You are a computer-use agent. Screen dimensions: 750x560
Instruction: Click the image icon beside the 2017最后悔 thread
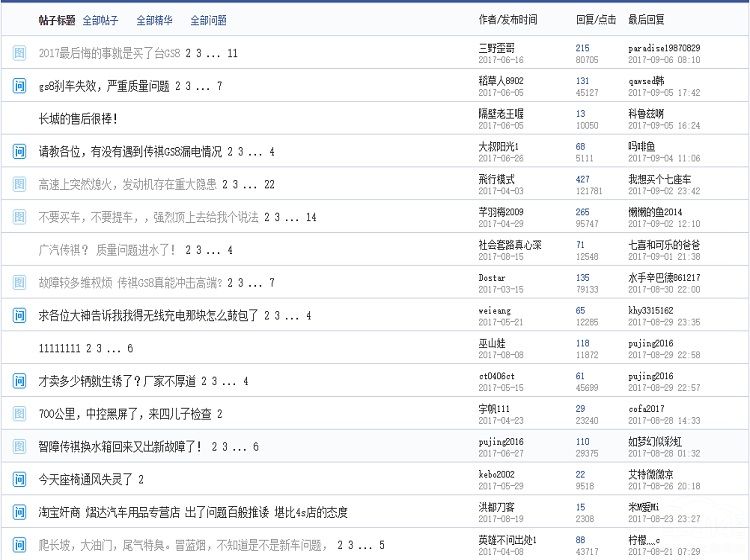pos(19,53)
